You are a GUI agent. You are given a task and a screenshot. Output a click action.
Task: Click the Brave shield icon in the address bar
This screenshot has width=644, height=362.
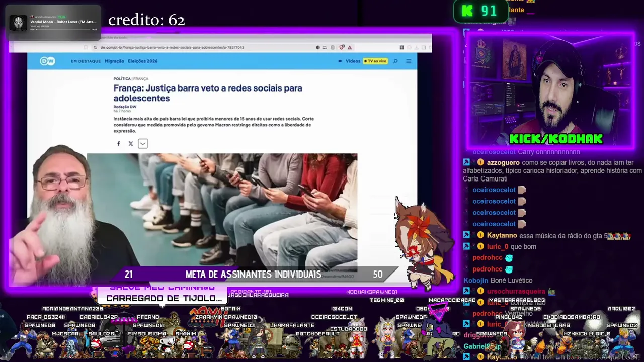[x=342, y=47]
